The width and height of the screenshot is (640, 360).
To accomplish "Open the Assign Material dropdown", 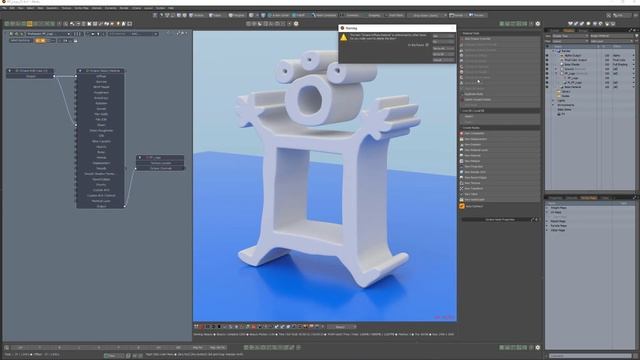I will click(611, 36).
